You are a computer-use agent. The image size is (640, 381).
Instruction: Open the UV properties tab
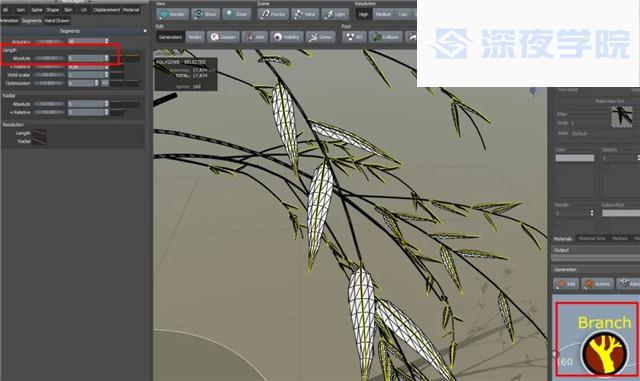click(x=84, y=10)
